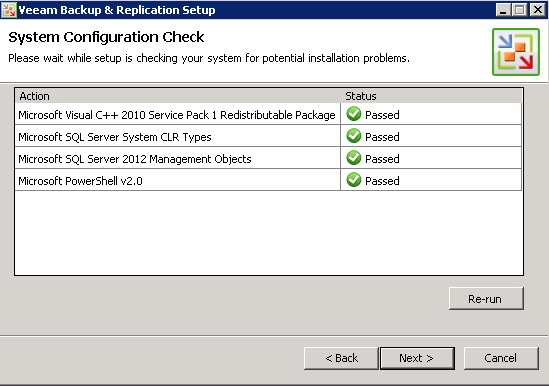Click Passed status for SQL Server CLR Types
The width and height of the screenshot is (549, 386).
[382, 137]
